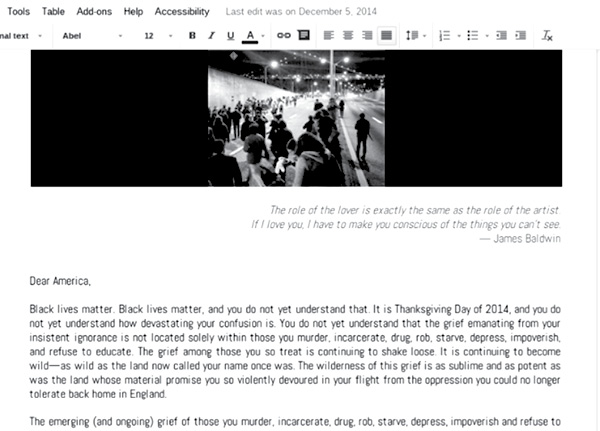
Task: Insert a link with the chain icon
Action: pyautogui.click(x=284, y=36)
